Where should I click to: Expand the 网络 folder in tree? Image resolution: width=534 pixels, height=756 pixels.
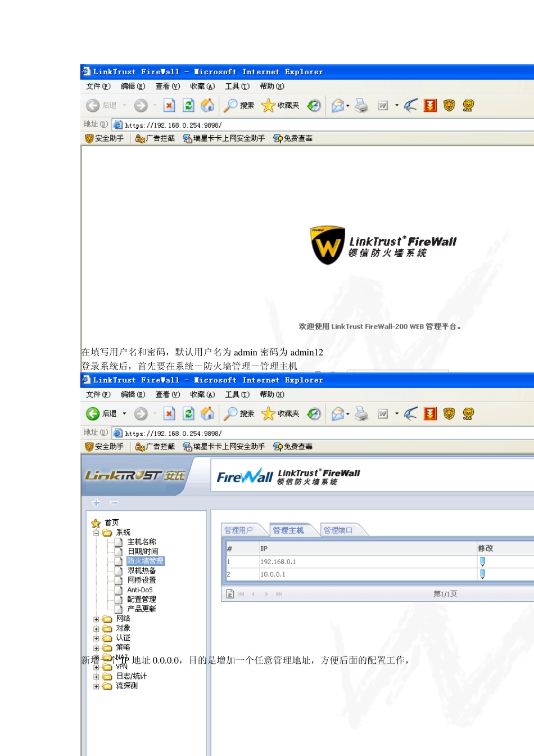[96, 619]
